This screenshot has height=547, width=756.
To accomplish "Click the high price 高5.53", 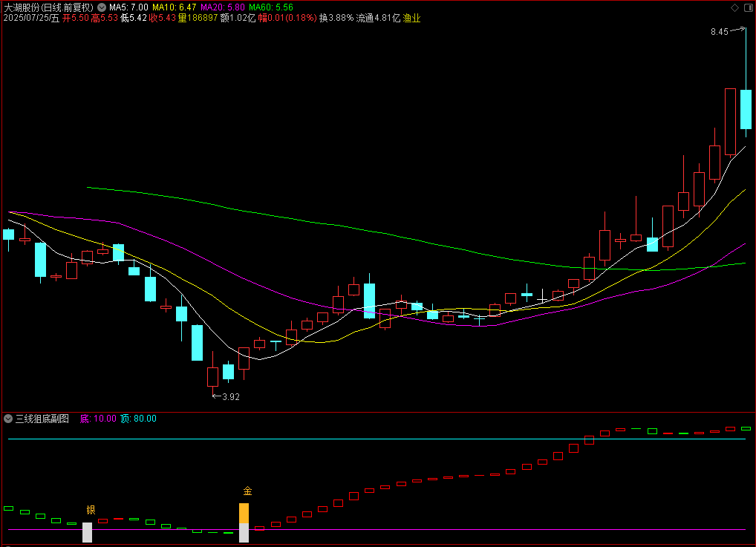I will click(x=105, y=19).
